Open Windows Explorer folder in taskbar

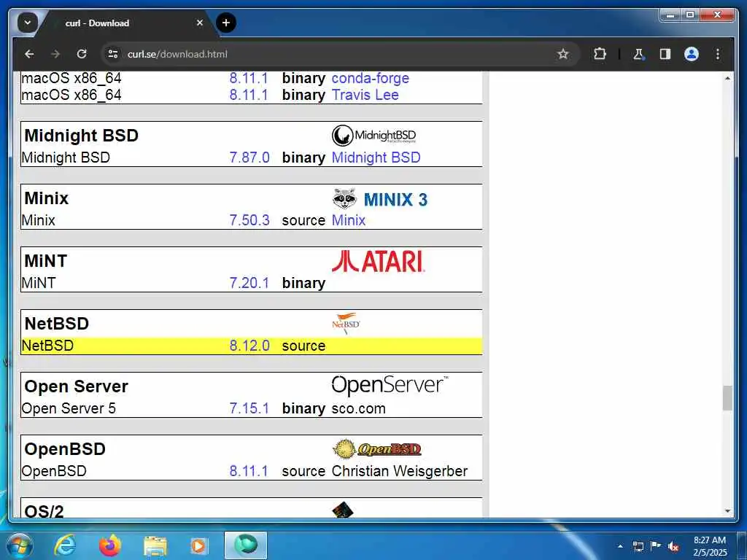(155, 545)
